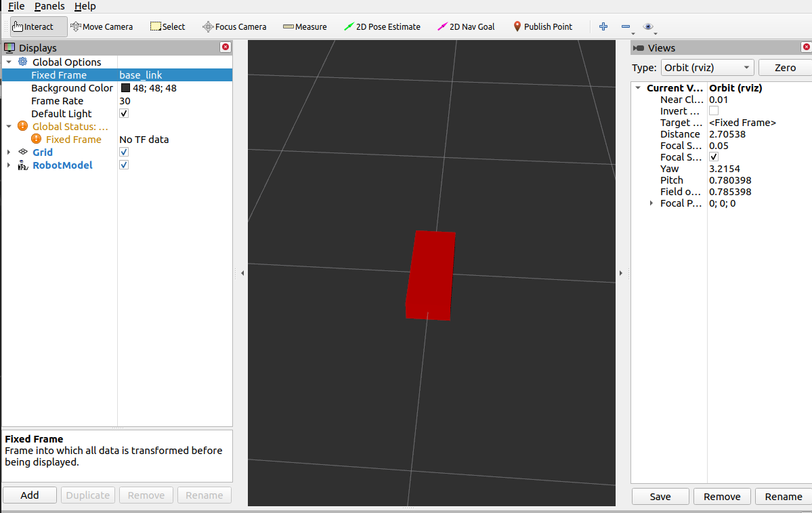Collapse the Global Status tree

[x=9, y=126]
